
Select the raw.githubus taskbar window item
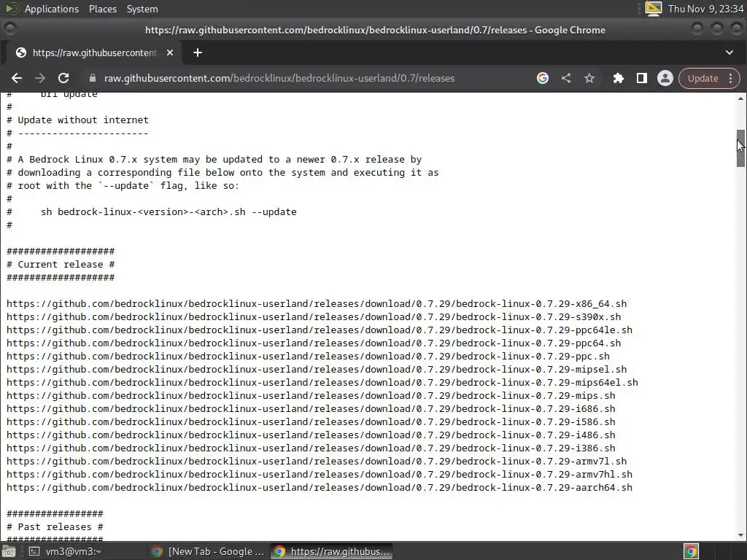(332, 551)
